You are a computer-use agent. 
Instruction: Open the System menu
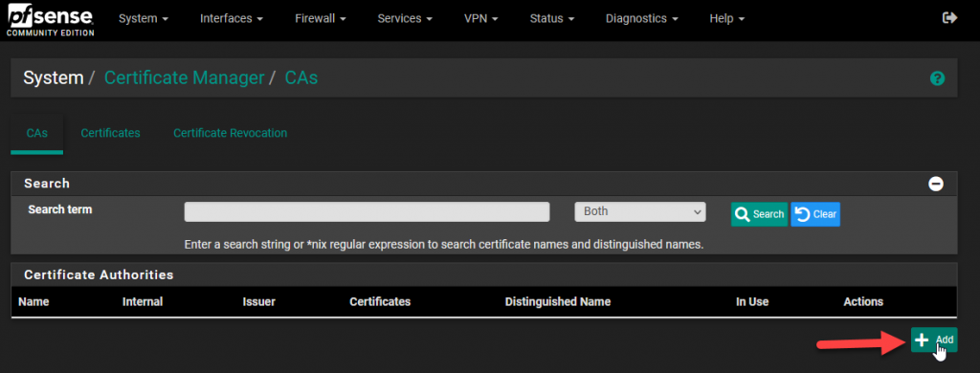click(144, 19)
